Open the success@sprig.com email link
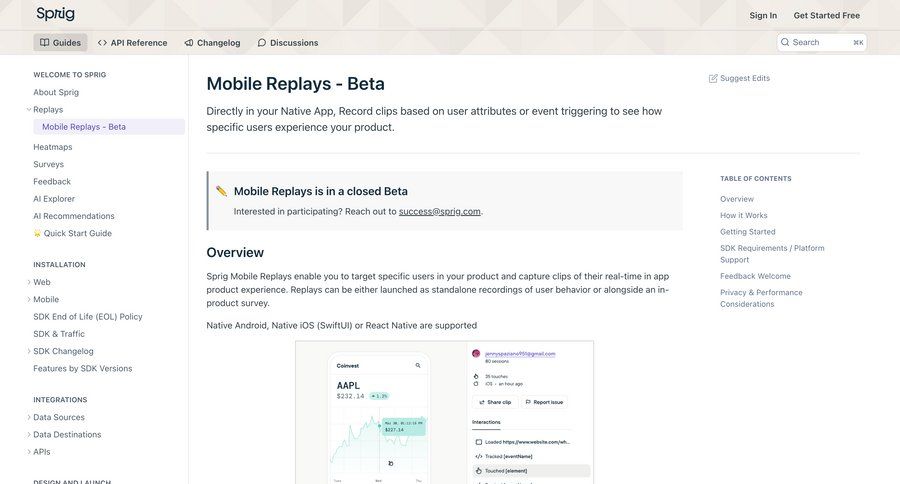The image size is (900, 484). (x=439, y=212)
